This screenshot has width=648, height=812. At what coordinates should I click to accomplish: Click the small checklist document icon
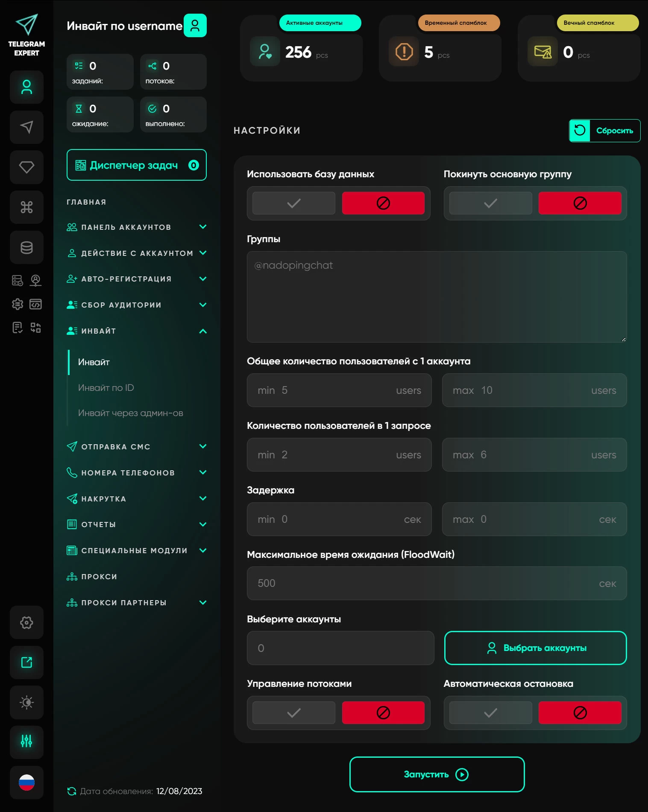coord(18,328)
